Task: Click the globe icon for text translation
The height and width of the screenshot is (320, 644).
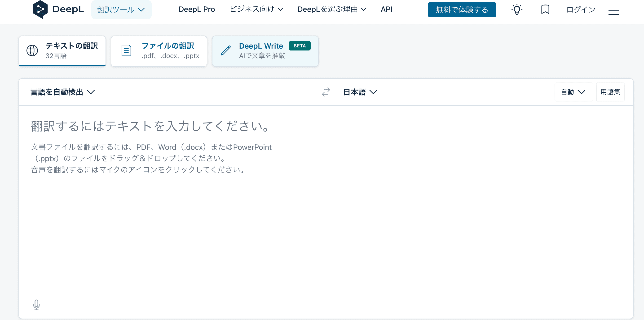Action: [32, 50]
